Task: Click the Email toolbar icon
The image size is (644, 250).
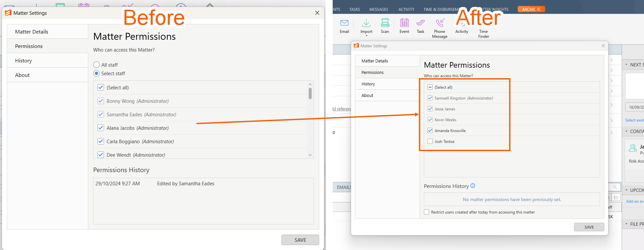Action: point(344,23)
